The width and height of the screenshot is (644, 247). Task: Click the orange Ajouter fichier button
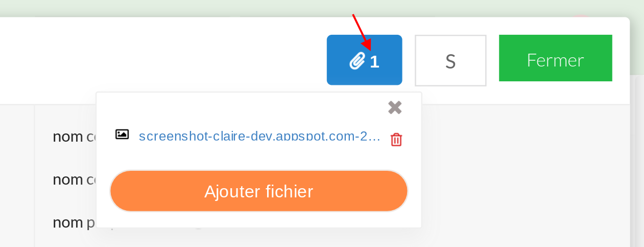click(258, 191)
